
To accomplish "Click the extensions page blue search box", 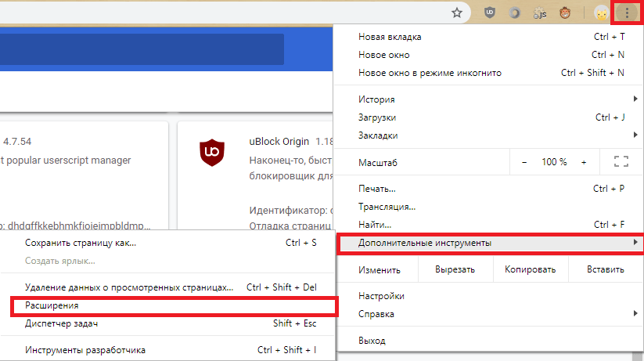I will [142, 49].
